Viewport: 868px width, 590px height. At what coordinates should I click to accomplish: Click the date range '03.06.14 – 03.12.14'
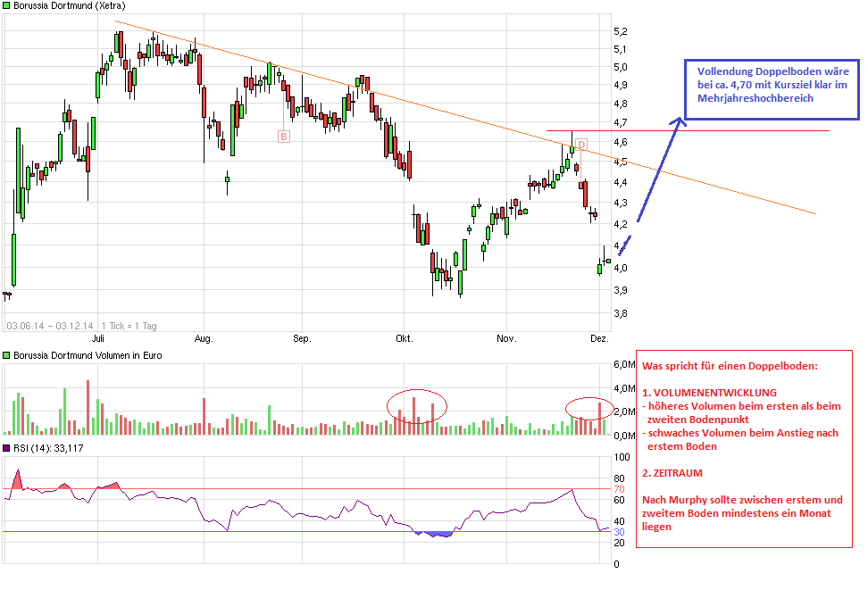click(49, 326)
